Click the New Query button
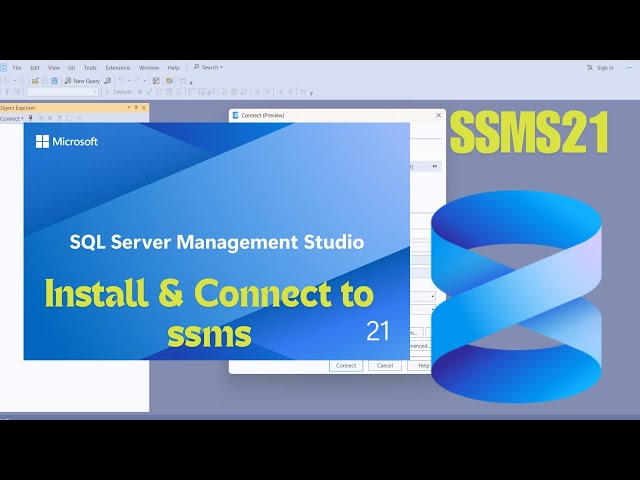Viewport: 640px width, 480px height. click(x=82, y=81)
